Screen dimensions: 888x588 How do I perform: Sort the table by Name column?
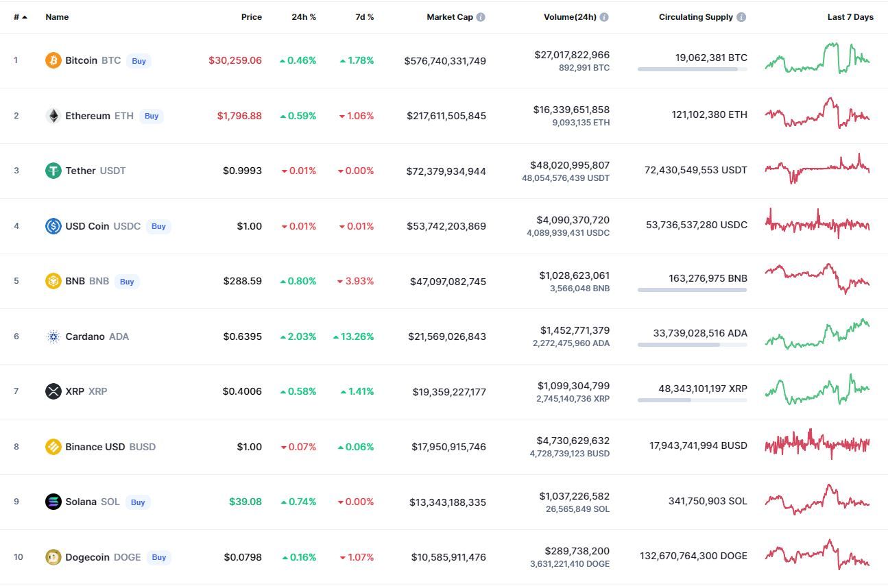coord(57,17)
